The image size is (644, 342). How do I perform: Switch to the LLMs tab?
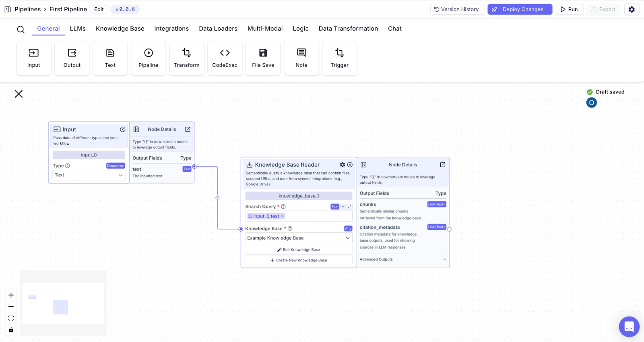(x=78, y=29)
